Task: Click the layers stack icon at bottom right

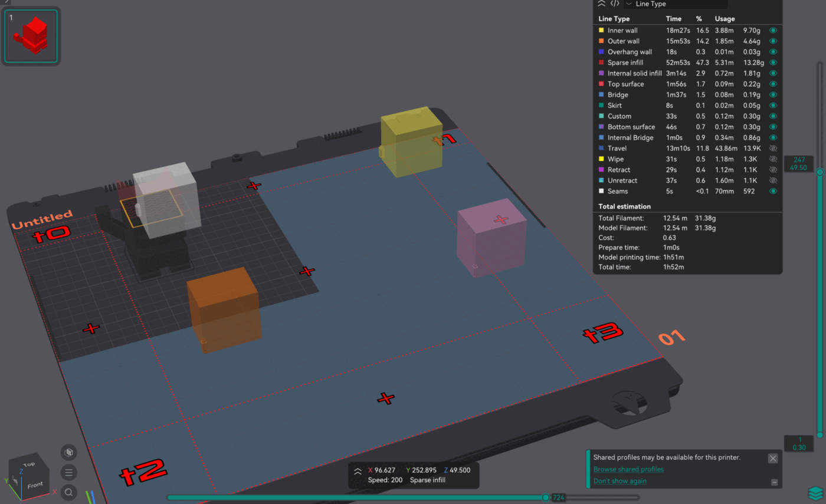Action: [x=815, y=493]
